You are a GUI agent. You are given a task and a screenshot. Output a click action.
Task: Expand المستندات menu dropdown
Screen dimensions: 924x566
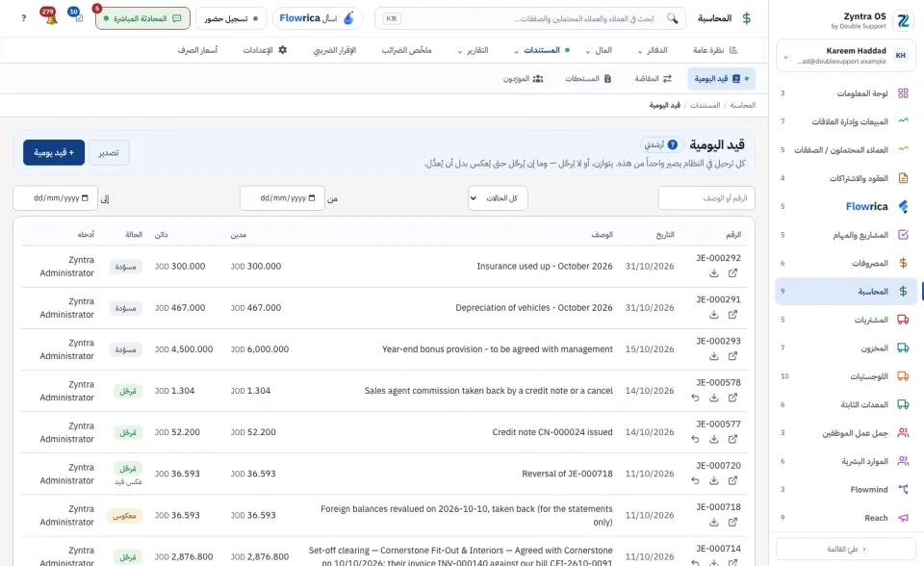(x=541, y=50)
